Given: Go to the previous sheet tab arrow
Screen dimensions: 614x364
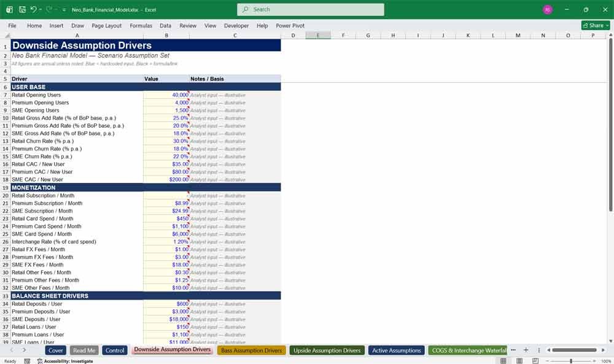Looking at the screenshot, I should coord(12,350).
